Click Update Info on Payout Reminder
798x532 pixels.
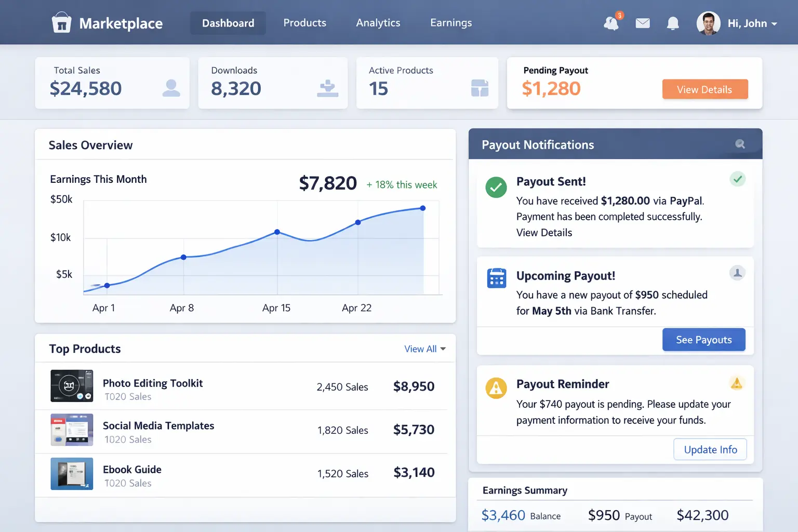(x=710, y=449)
